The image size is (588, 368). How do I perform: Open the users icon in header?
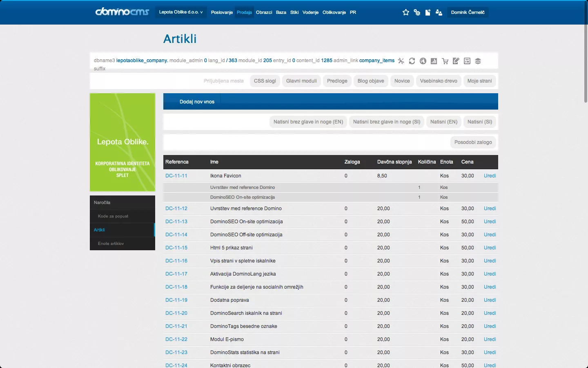click(439, 12)
